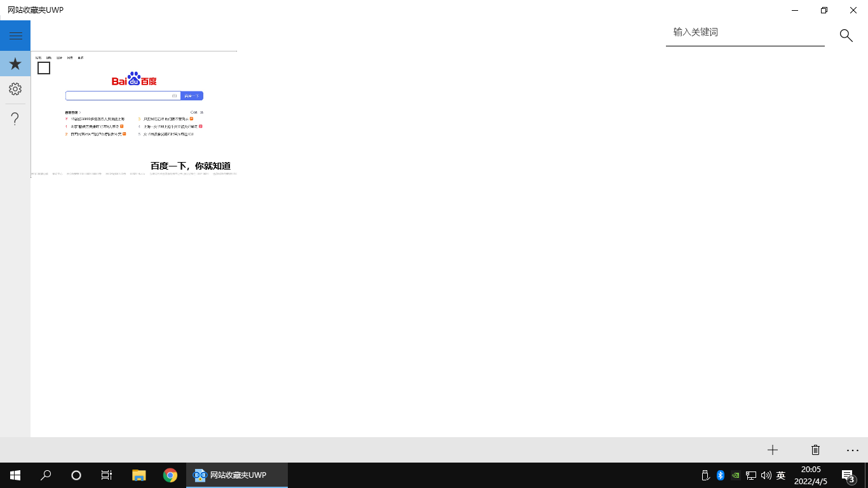The image size is (868, 488).
Task: Open help via the question mark icon
Action: pos(15,119)
